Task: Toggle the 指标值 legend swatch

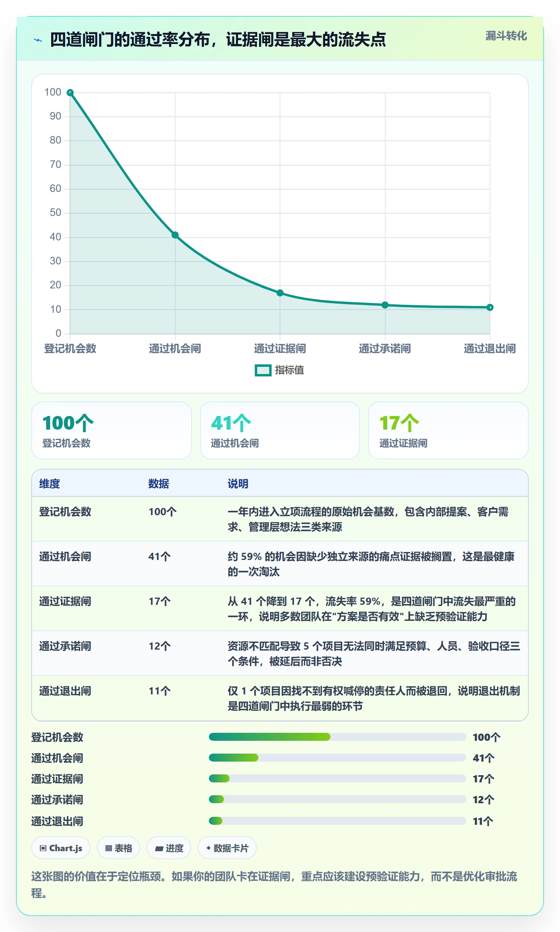Action: click(263, 370)
